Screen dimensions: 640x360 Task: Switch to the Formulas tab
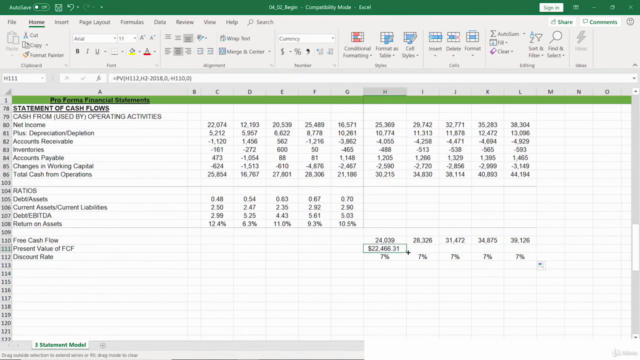tap(132, 22)
